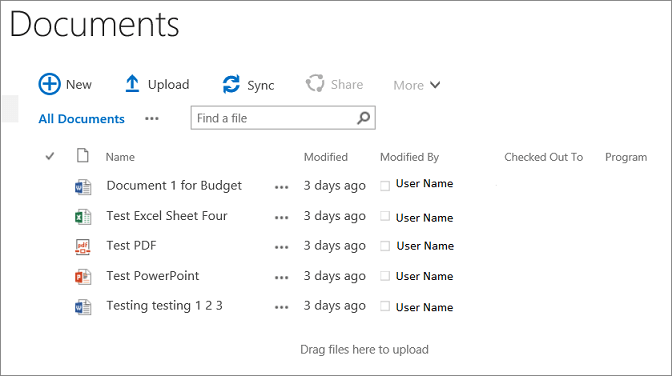Image resolution: width=672 pixels, height=376 pixels.
Task: Open ellipsis menu for Document 1 for Budget
Action: pos(282,187)
